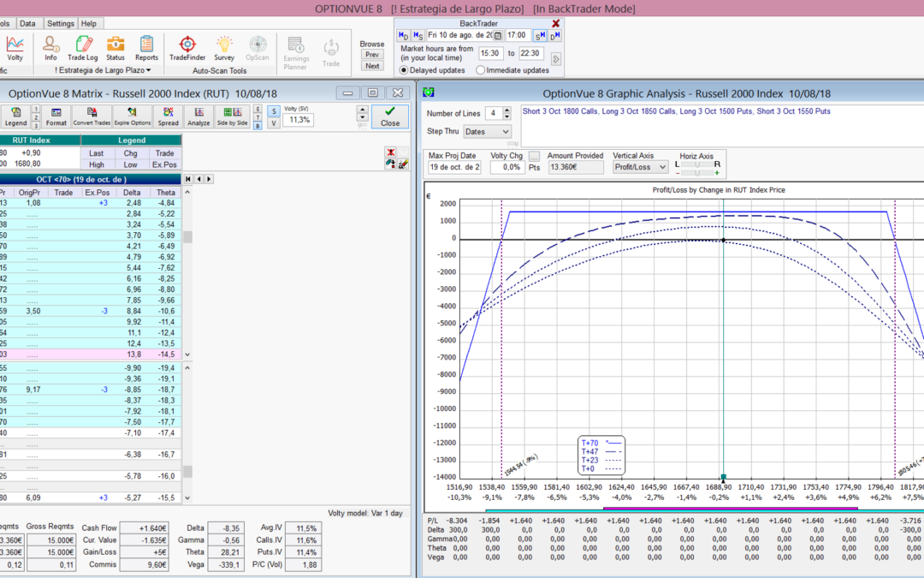Viewport: 924px width, 578px height.
Task: Step BackTrader forward one day
Action: (554, 35)
